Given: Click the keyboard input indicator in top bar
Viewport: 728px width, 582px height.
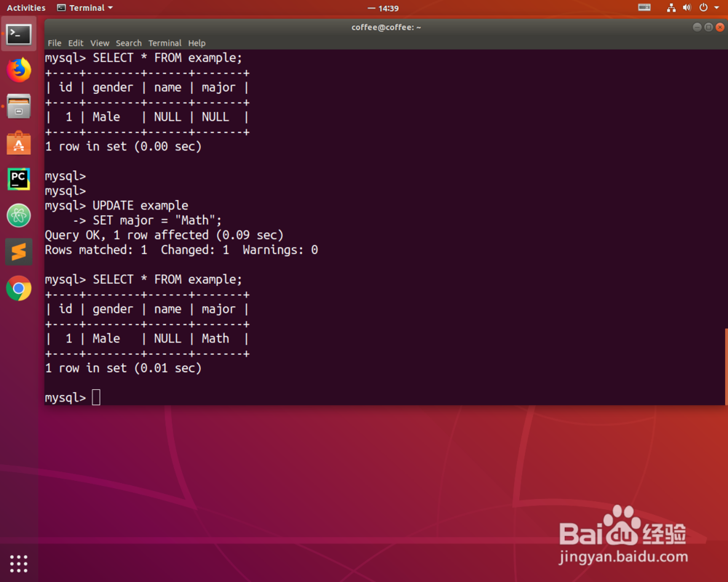Looking at the screenshot, I should tap(644, 7).
